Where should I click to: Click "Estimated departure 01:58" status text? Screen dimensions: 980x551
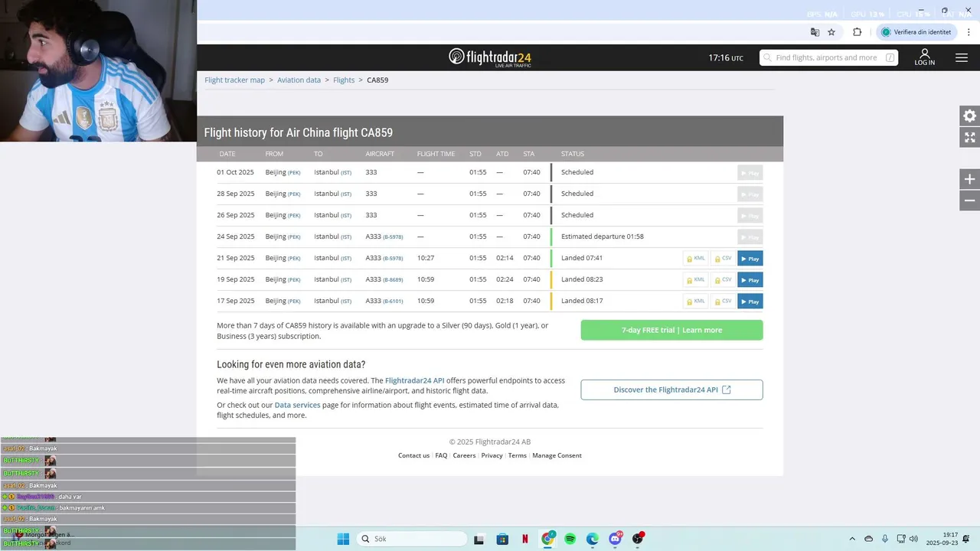pyautogui.click(x=603, y=236)
